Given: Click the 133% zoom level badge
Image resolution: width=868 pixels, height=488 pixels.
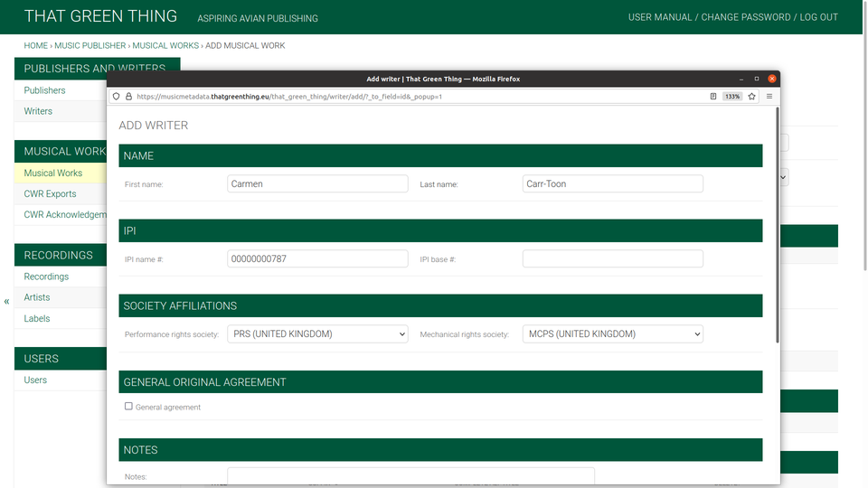Looking at the screenshot, I should (x=732, y=96).
